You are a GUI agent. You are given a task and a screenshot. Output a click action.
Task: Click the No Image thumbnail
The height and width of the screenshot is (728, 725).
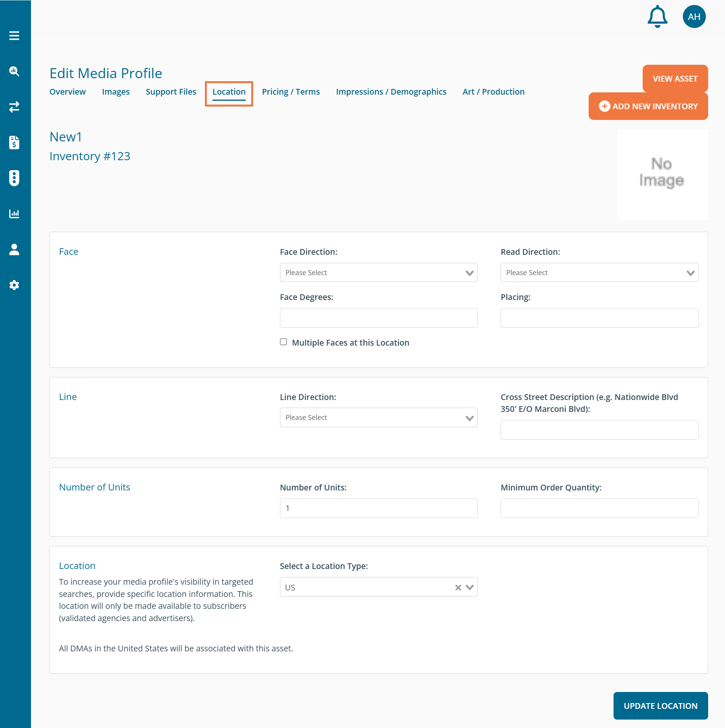662,174
